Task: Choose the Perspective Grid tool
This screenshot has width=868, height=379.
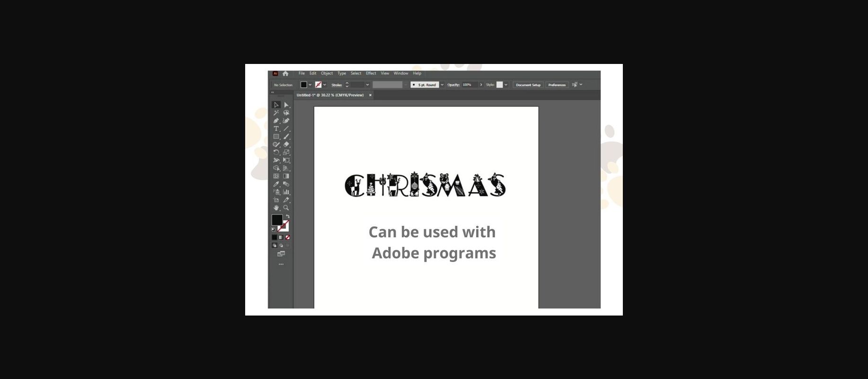Action: tap(286, 168)
